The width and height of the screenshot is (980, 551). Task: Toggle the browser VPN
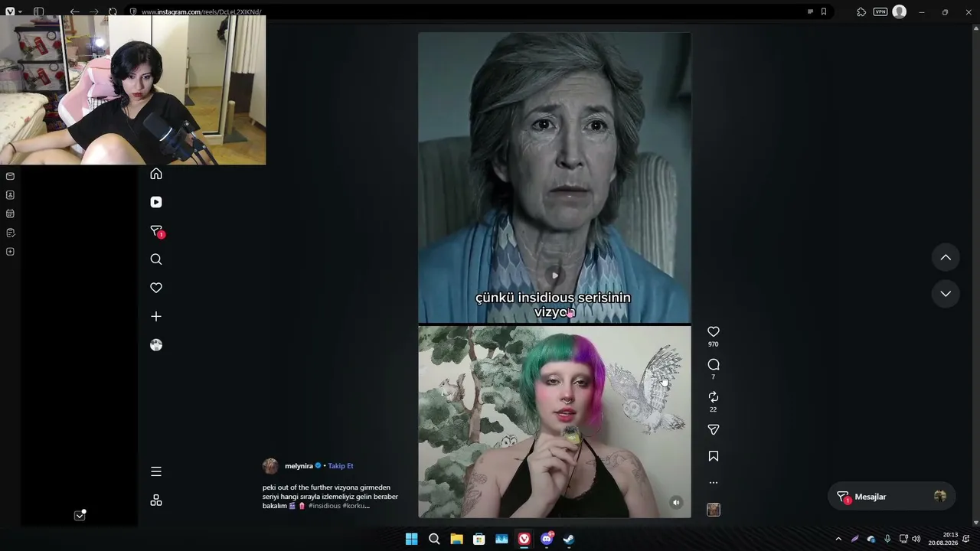880,11
